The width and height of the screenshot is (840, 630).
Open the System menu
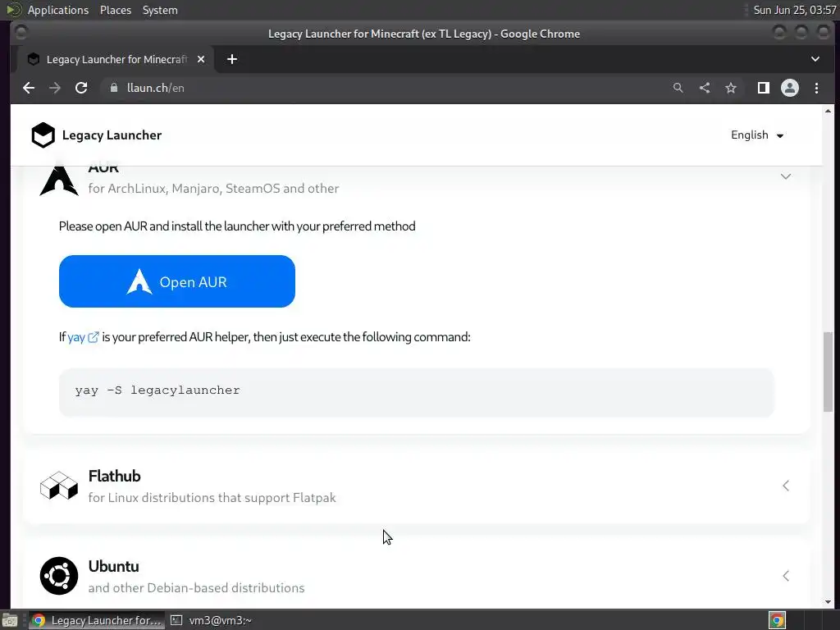click(x=160, y=10)
